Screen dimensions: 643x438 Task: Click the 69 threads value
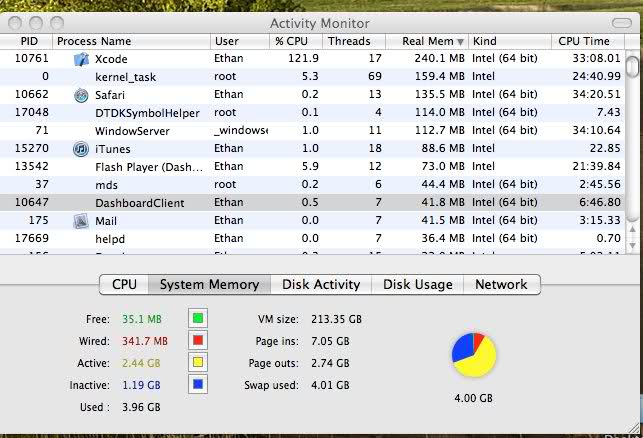[375, 76]
